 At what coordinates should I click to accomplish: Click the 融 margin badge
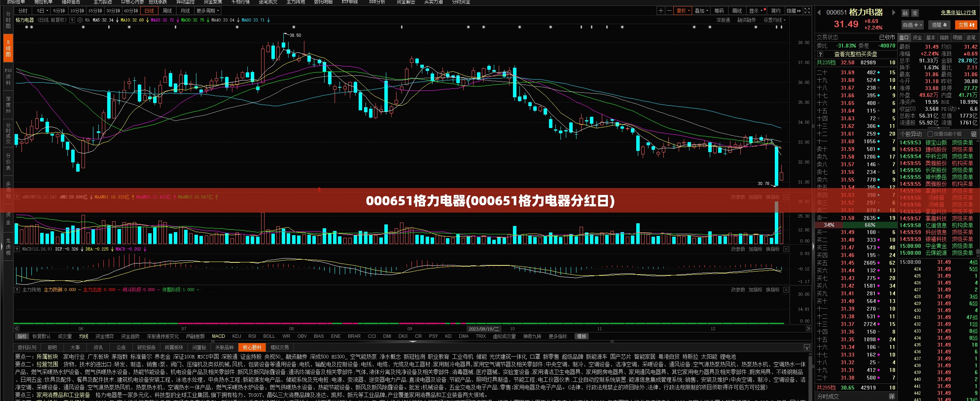tap(905, 13)
